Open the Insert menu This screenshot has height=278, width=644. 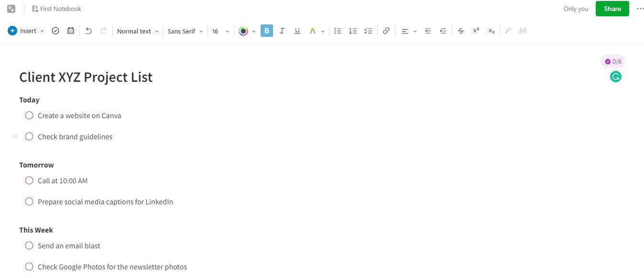pyautogui.click(x=25, y=30)
